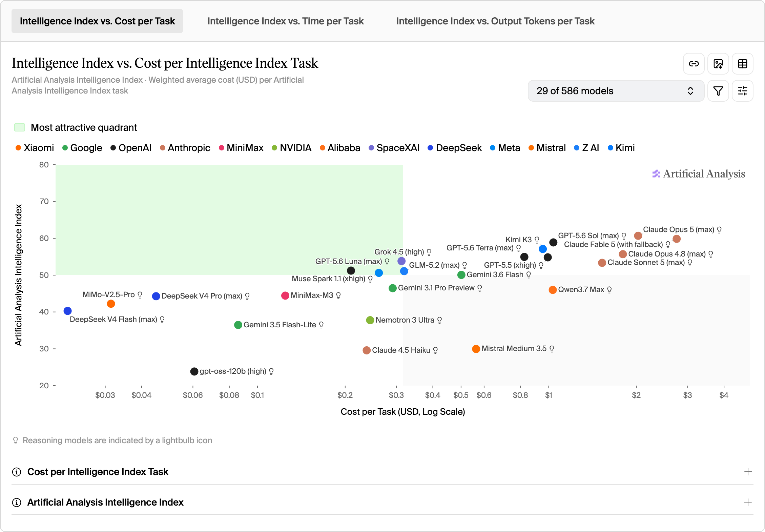Viewport: 765px width, 532px height.
Task: Select the Claude 4.5 Haiku data point
Action: [x=367, y=350]
